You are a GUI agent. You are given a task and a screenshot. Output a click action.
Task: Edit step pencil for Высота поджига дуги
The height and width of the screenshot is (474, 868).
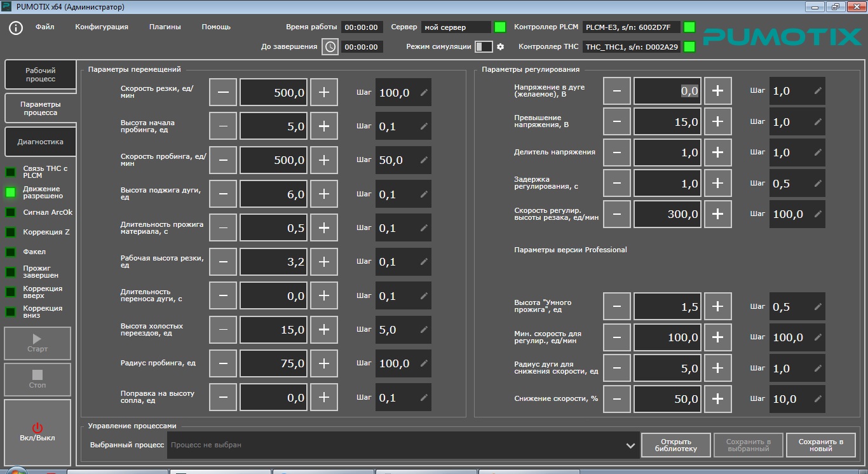(x=424, y=194)
